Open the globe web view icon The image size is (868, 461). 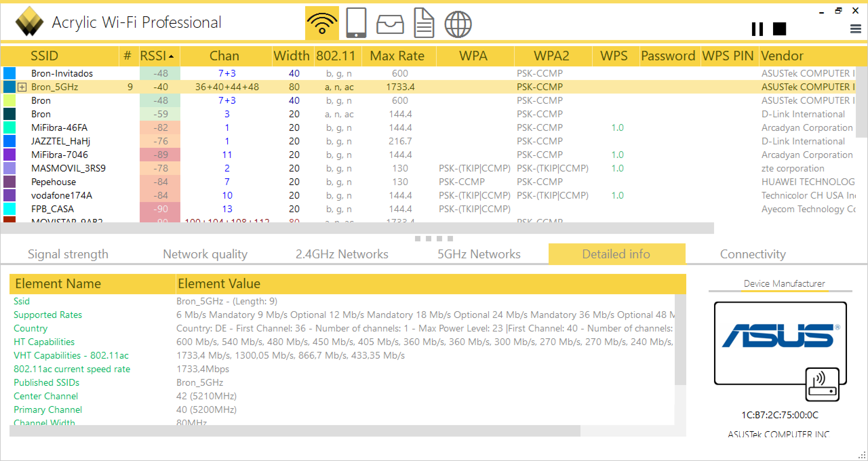pyautogui.click(x=458, y=24)
